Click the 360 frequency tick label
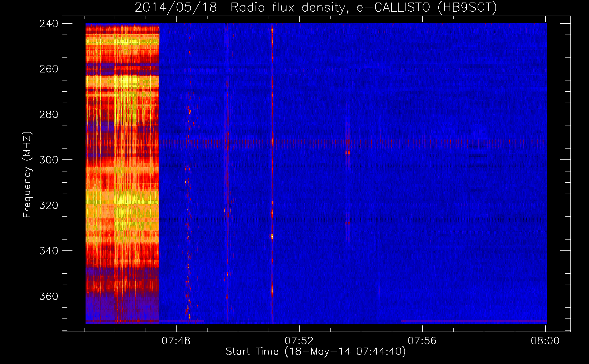Screen dimensions: 589x364 coord(49,297)
